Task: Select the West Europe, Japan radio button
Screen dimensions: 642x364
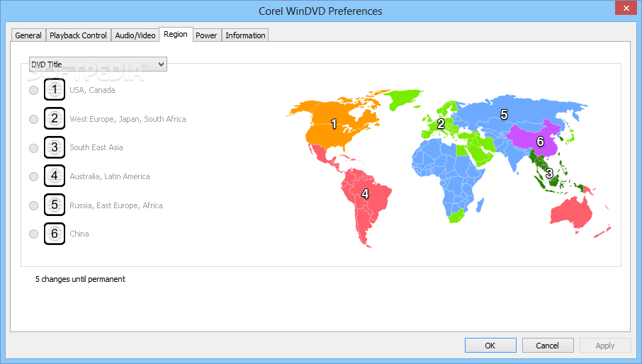Action: point(33,120)
